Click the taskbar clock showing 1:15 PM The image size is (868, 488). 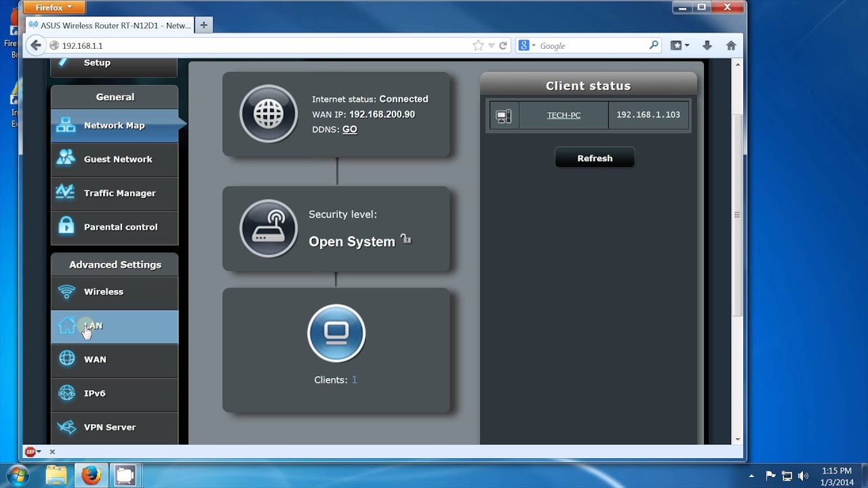point(836,476)
